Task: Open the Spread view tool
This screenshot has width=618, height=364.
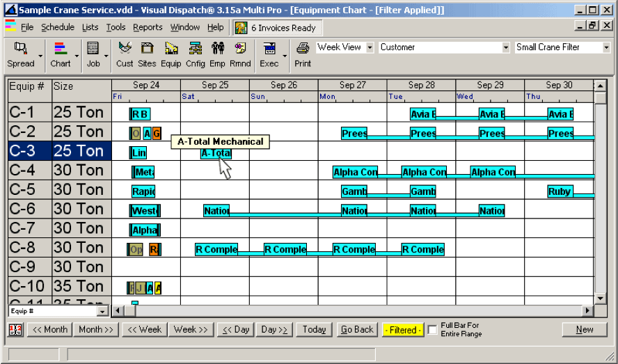Action: [20, 55]
